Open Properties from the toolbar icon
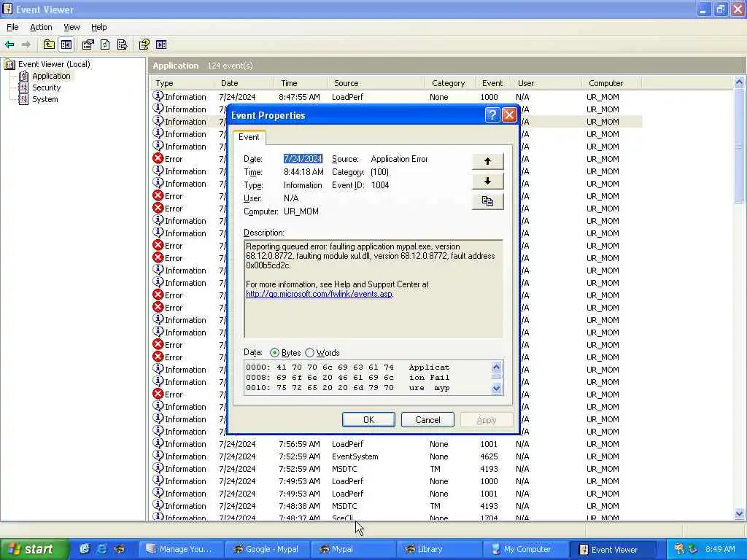This screenshot has width=747, height=560. 88,44
